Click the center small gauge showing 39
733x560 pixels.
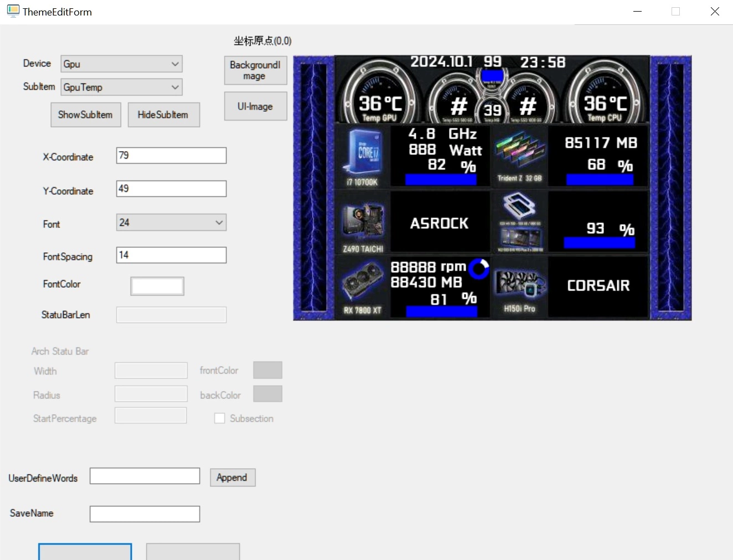click(492, 109)
